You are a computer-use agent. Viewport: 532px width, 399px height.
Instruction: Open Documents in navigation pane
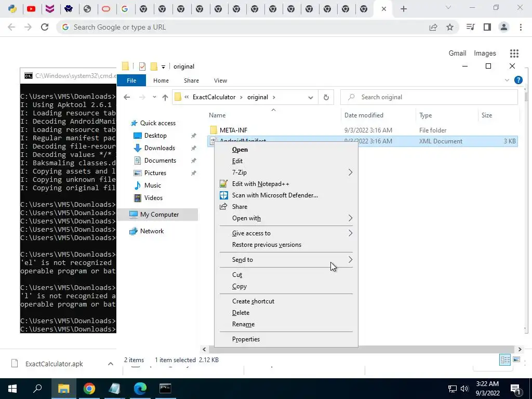160,161
